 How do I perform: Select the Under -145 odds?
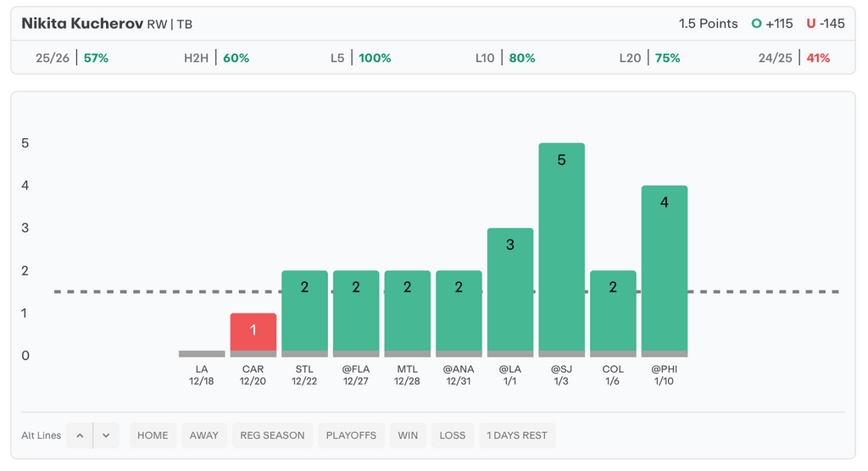[x=826, y=24]
